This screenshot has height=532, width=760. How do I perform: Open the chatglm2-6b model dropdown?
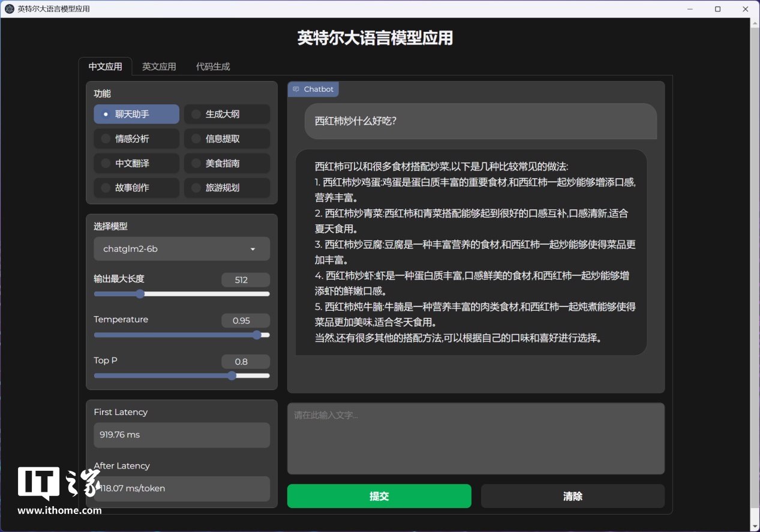point(181,249)
